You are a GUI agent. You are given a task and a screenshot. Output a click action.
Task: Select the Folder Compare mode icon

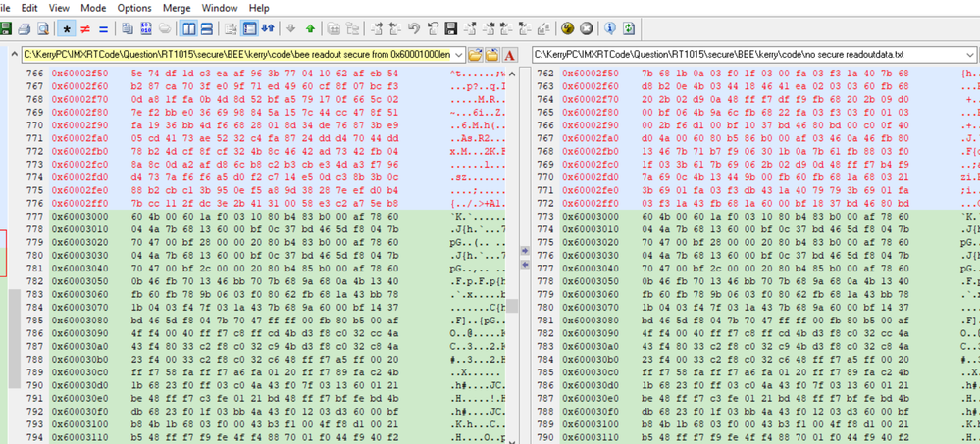click(165, 28)
